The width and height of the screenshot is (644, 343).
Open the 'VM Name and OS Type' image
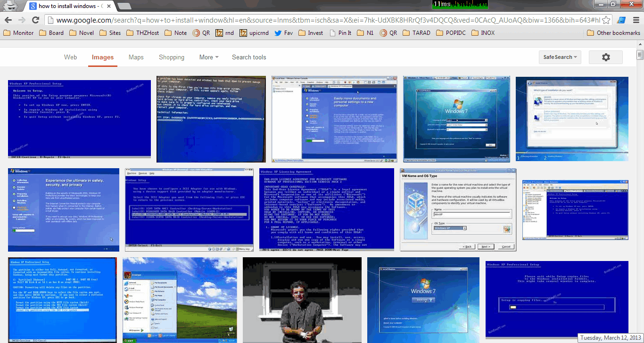[458, 210]
